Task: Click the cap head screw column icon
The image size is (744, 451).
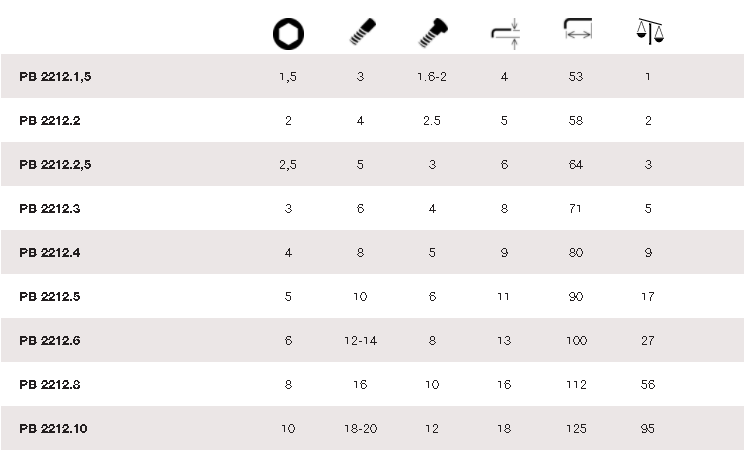Action: (x=431, y=33)
